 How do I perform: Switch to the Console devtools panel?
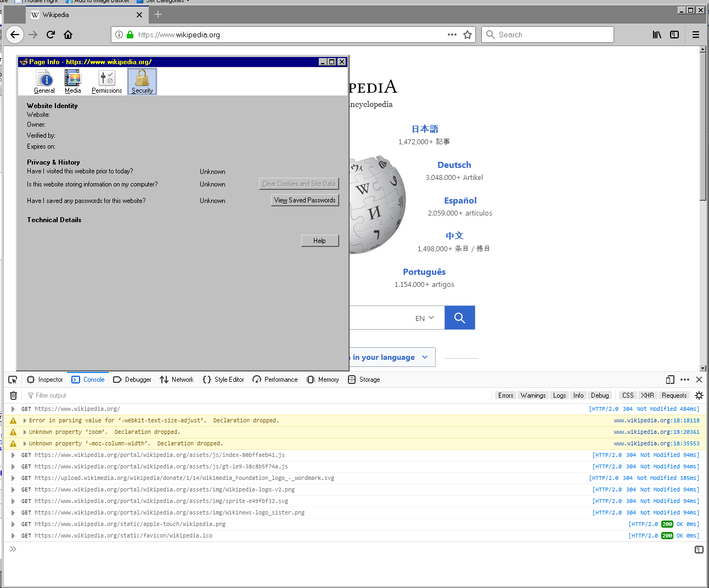pos(88,380)
